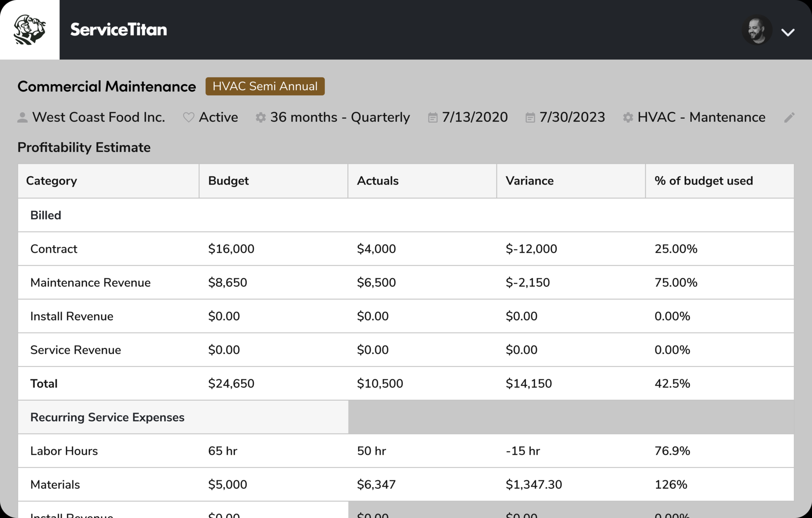Image resolution: width=812 pixels, height=518 pixels.
Task: Click the heart Active status icon
Action: click(x=189, y=118)
